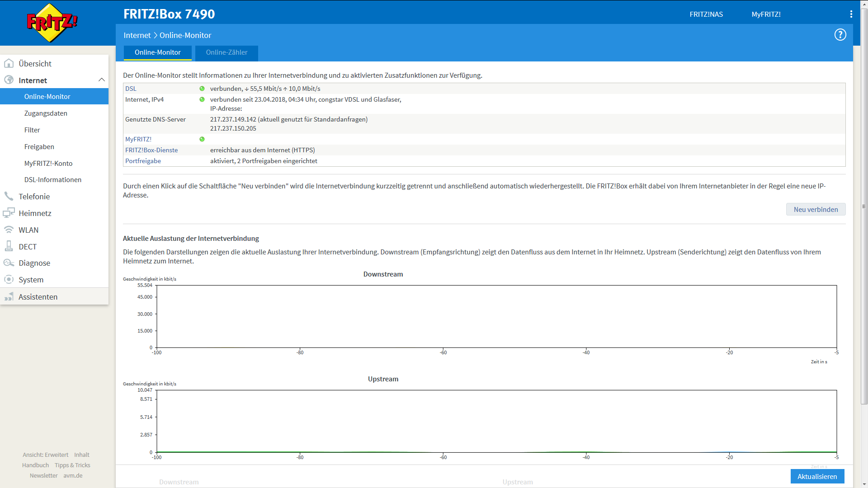Collapse the Internet menu chevron
This screenshot has width=868, height=488.
pyautogui.click(x=101, y=80)
